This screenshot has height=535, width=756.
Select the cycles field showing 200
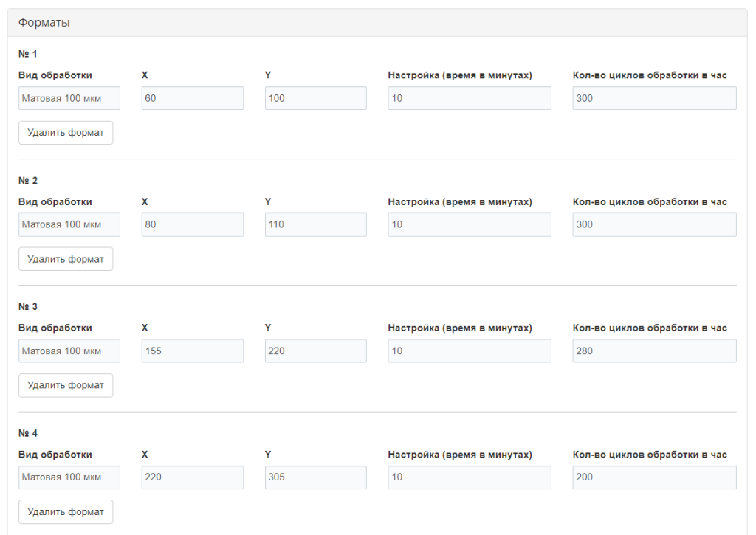[654, 477]
